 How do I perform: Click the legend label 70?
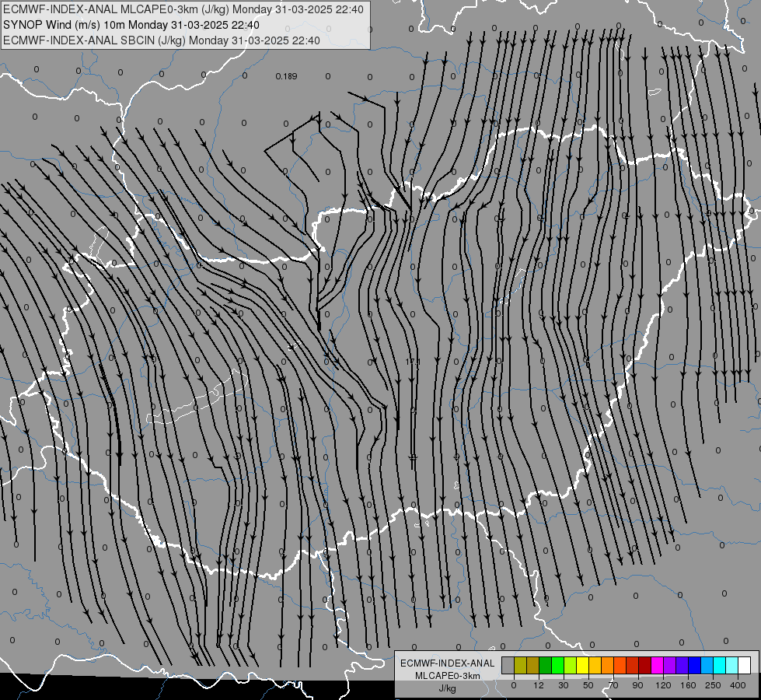pyautogui.click(x=613, y=685)
